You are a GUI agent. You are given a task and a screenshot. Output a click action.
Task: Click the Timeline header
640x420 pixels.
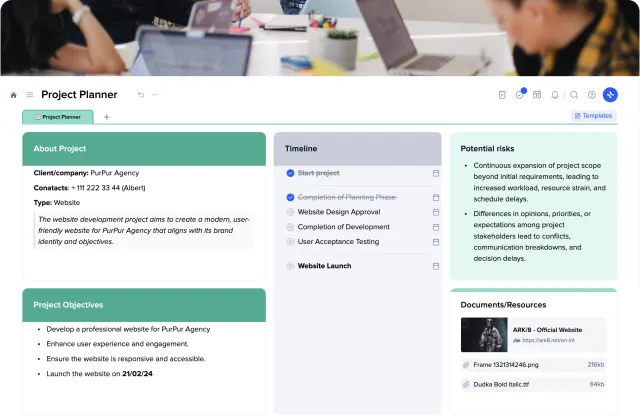point(358,149)
